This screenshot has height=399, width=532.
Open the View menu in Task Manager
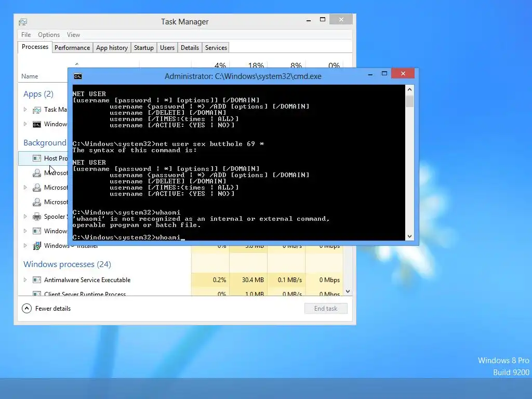click(73, 35)
